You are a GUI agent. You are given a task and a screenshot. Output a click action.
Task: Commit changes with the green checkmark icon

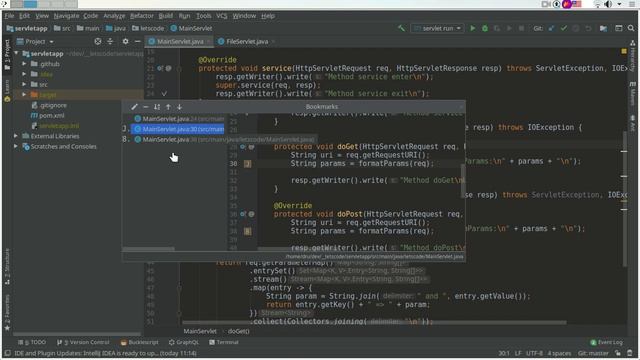pyautogui.click(x=564, y=28)
